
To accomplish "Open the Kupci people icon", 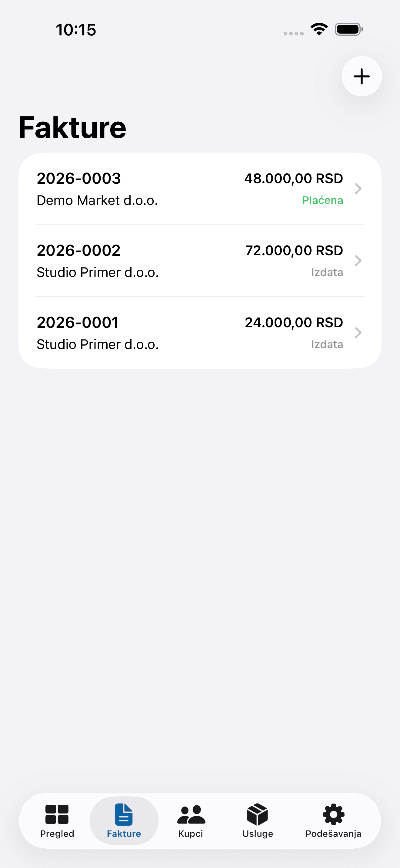I will [x=191, y=814].
